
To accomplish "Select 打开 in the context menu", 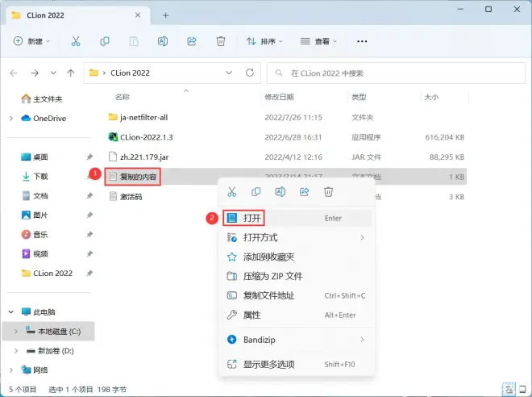I will [x=297, y=218].
